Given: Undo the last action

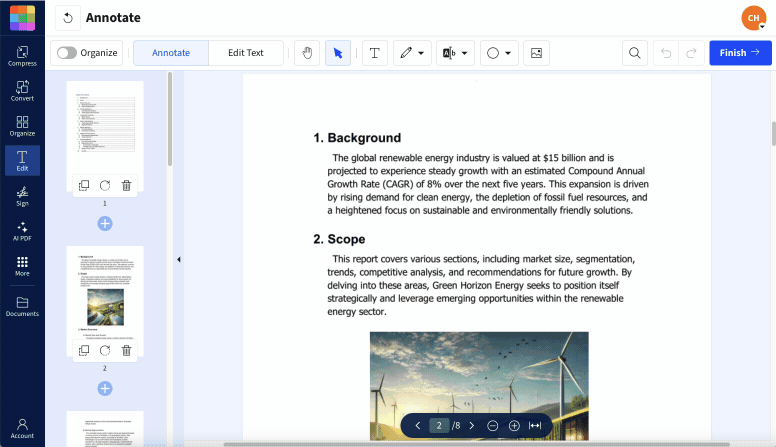Looking at the screenshot, I should coord(666,53).
